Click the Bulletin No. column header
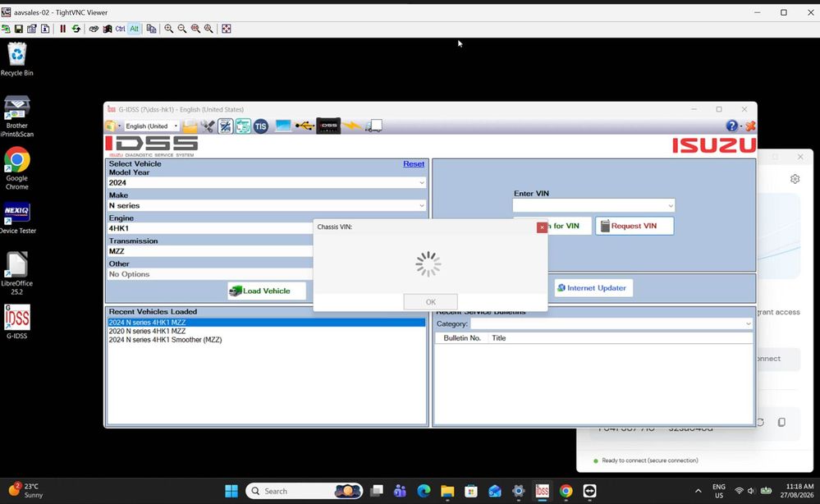The width and height of the screenshot is (820, 504). pyautogui.click(x=462, y=337)
